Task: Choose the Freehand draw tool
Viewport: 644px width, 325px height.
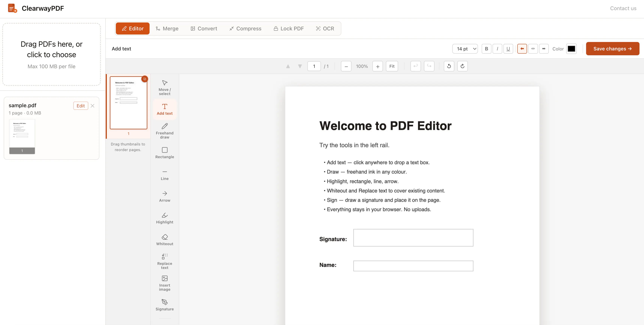Action: click(165, 131)
